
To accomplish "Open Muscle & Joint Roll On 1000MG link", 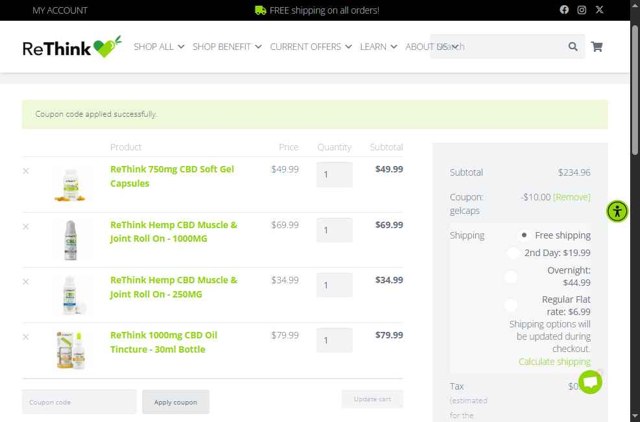I will click(173, 232).
